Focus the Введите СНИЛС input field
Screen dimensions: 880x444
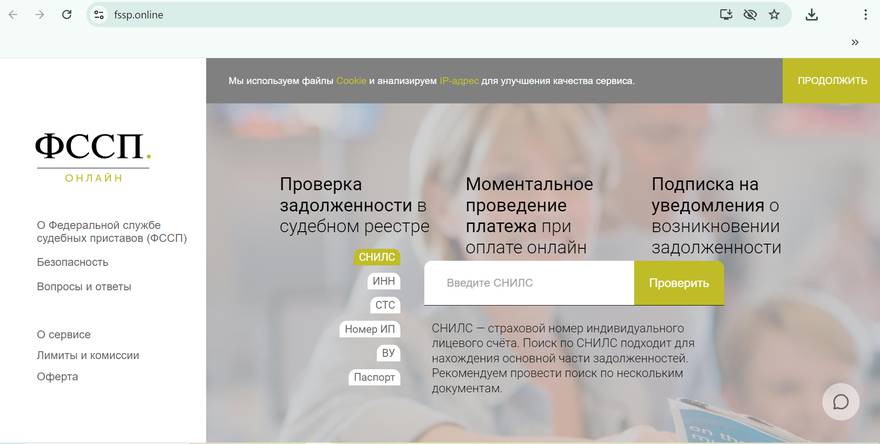(x=529, y=283)
